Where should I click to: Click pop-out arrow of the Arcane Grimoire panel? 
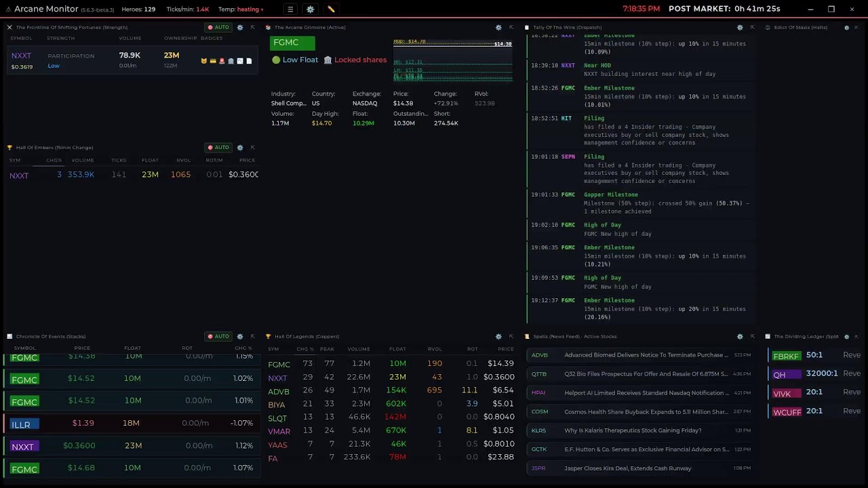(511, 27)
